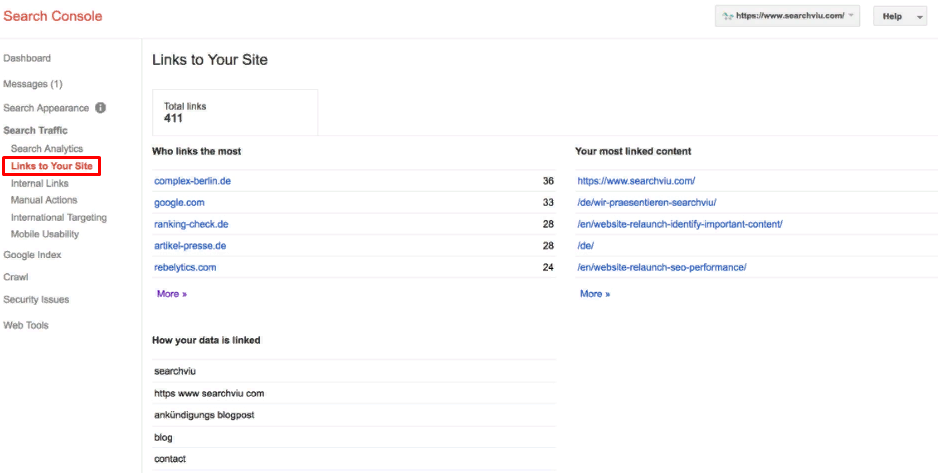Click the count 36 for complex-berlin.de
938x473 pixels.
[x=548, y=181]
